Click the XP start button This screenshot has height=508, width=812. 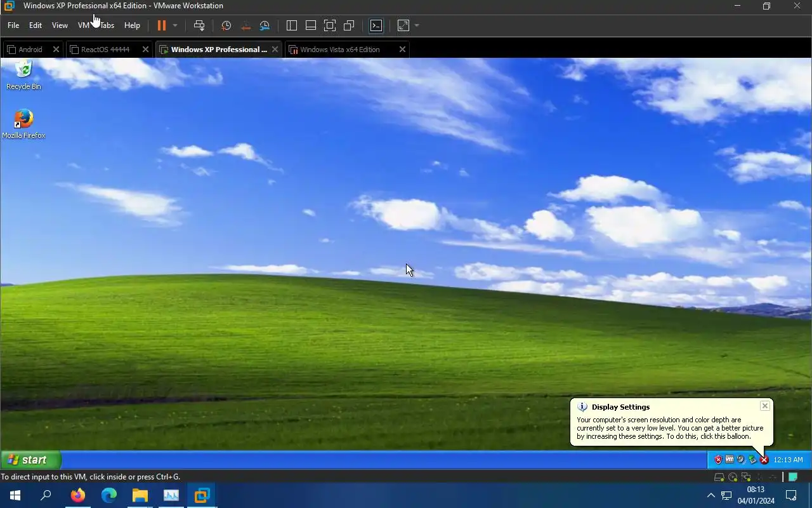(30, 460)
